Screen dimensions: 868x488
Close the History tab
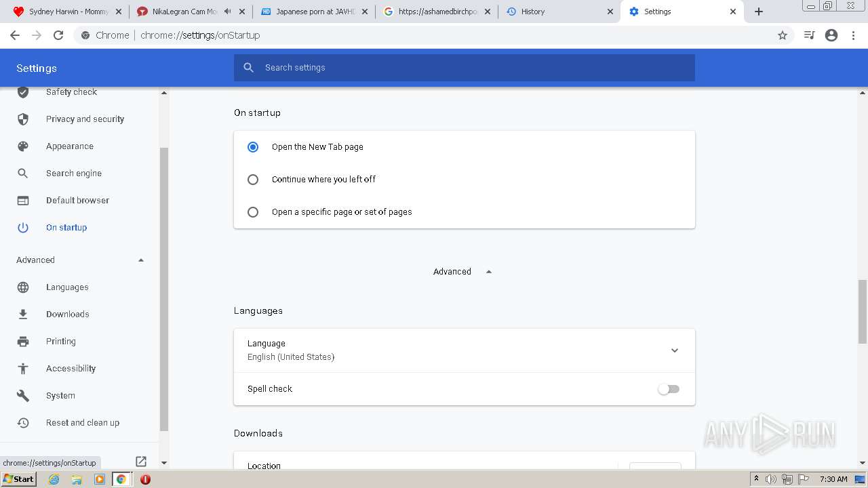tap(610, 12)
